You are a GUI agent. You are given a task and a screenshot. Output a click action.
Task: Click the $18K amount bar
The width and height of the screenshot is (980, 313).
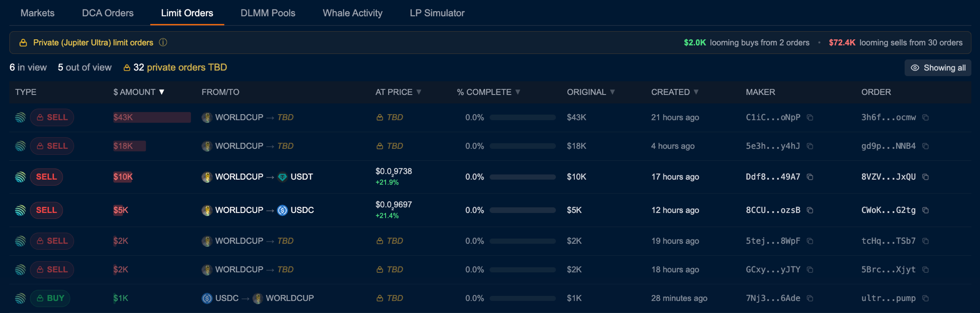(129, 146)
